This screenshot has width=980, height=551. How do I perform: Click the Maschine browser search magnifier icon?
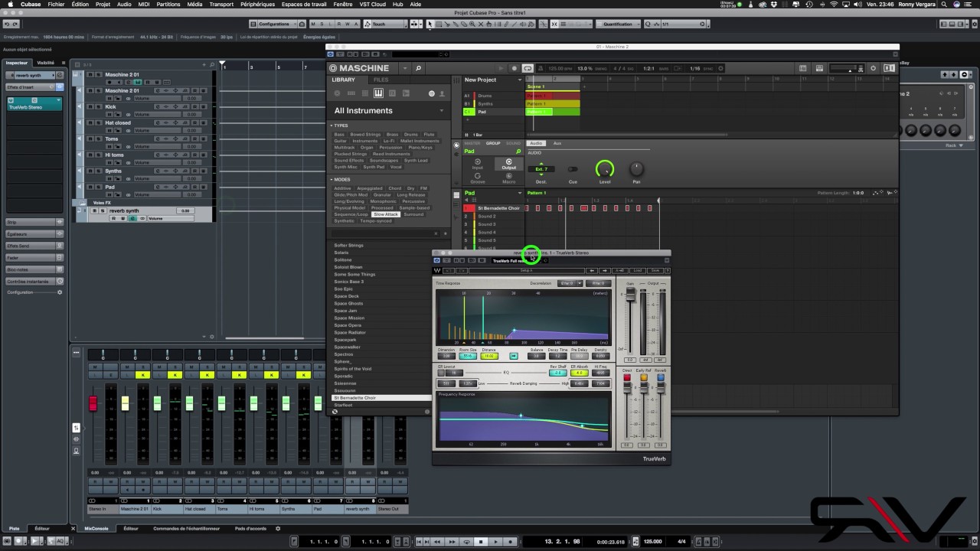pos(419,68)
